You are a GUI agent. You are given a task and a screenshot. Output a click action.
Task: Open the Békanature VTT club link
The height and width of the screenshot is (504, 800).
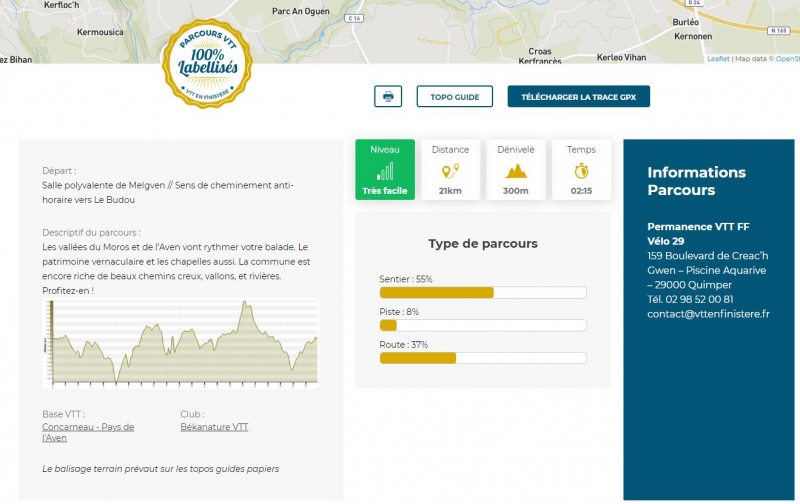click(214, 427)
